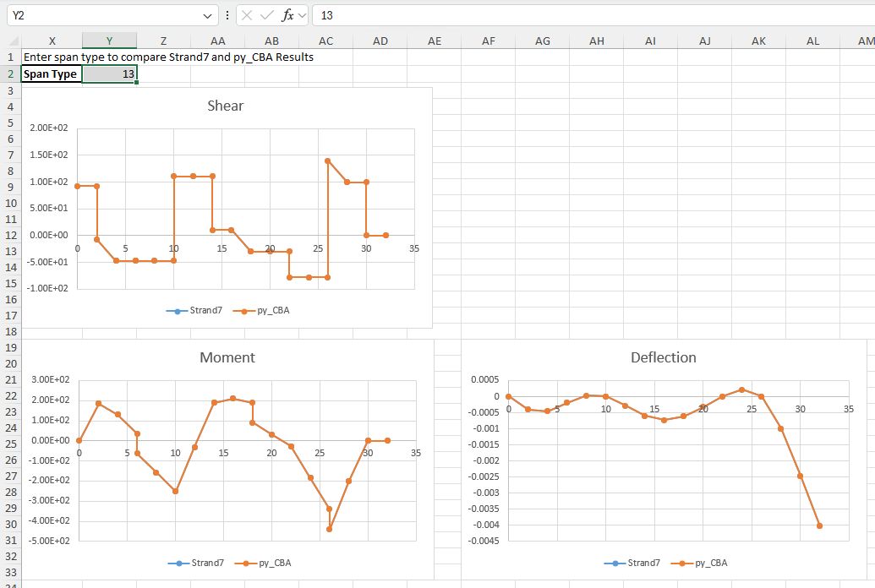Click the Moment chart title
Viewport: 875px width, 588px height.
[227, 357]
